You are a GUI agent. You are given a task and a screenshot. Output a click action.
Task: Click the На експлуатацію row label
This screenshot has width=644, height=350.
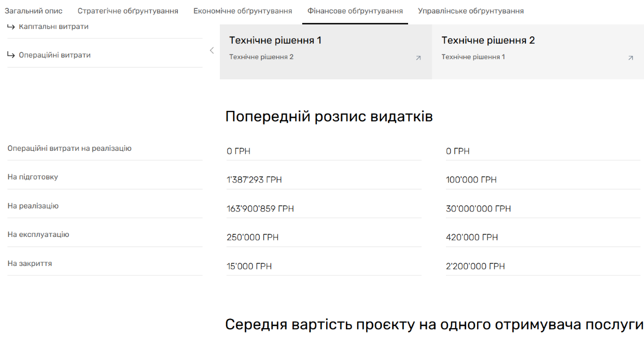pos(38,234)
